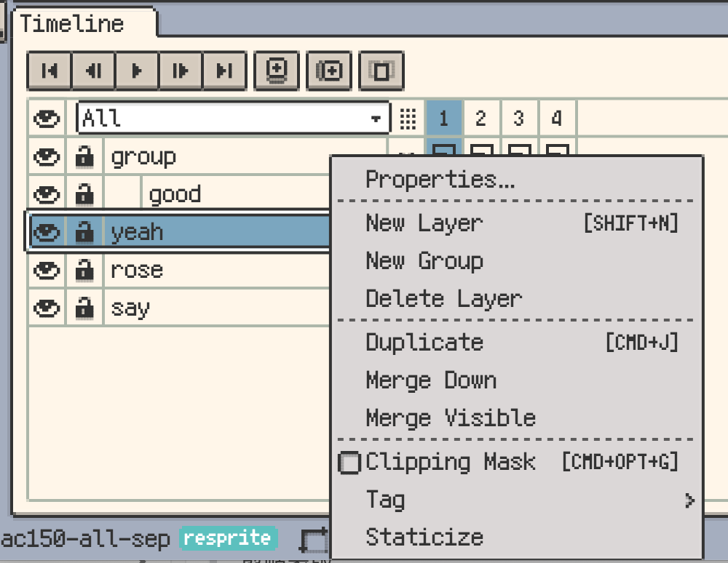This screenshot has width=728, height=563.
Task: Click the resprite badge in status bar
Action: pos(227,538)
